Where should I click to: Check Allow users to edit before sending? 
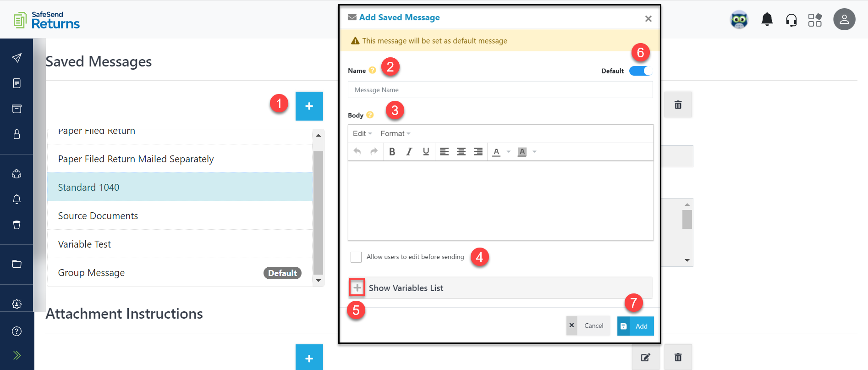coord(356,257)
